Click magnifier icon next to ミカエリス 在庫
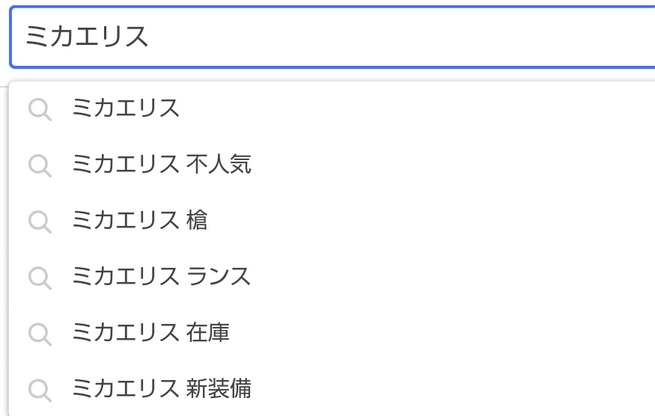655x416 pixels. coord(40,334)
